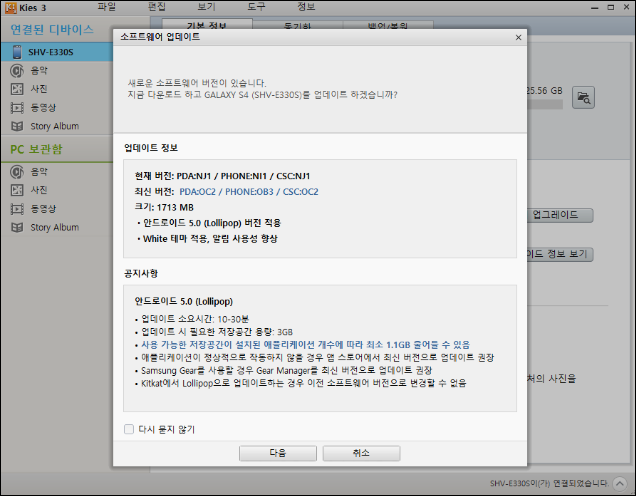Open the 도구 menu

[x=256, y=7]
